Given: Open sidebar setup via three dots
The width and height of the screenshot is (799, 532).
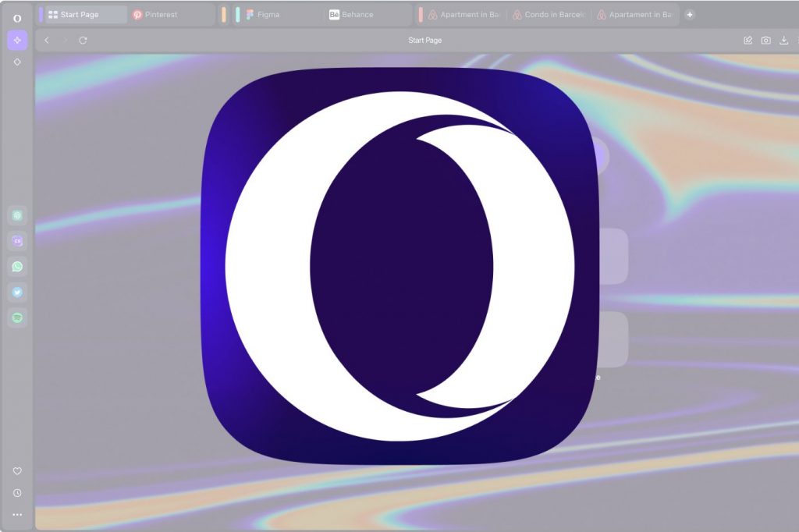Looking at the screenshot, I should click(x=17, y=515).
